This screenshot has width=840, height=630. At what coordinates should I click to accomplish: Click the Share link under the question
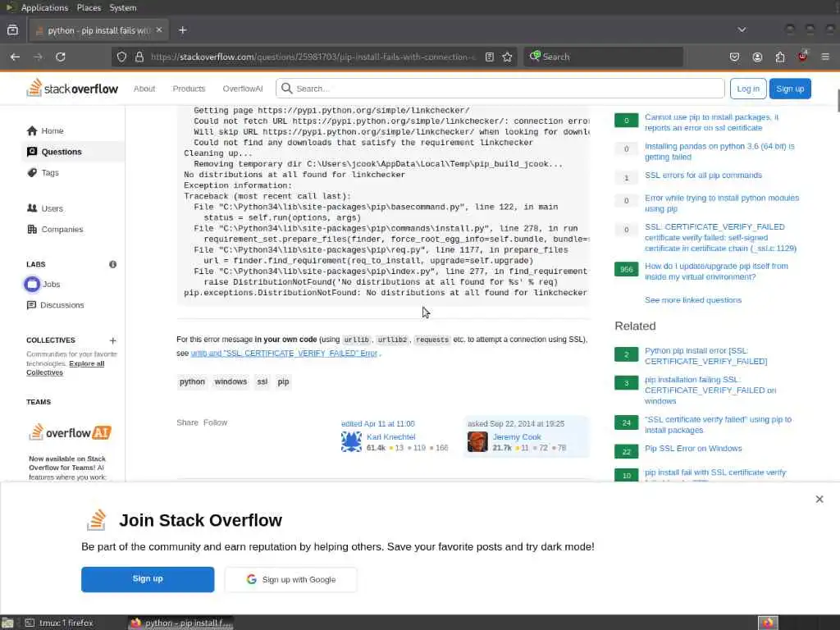(188, 422)
